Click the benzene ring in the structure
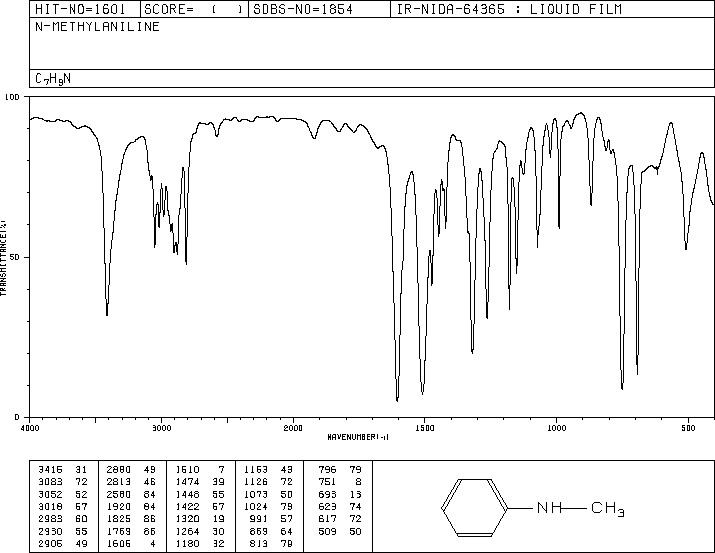715x553 pixels. click(x=474, y=507)
